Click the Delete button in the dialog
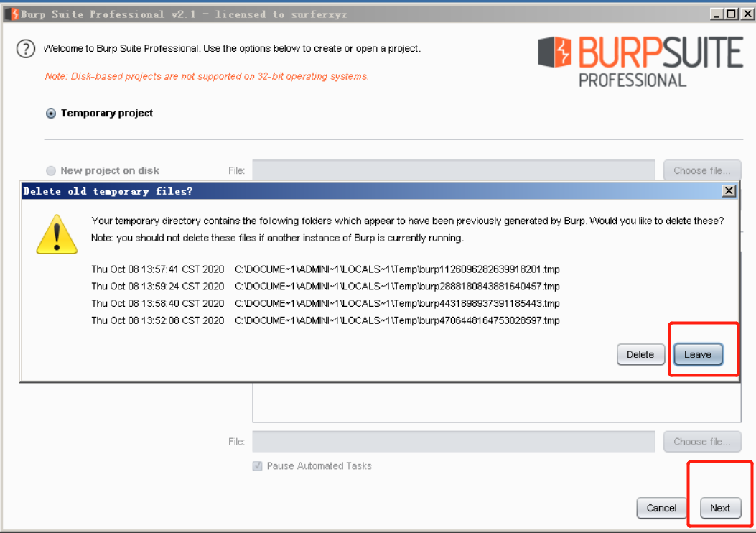Viewport: 756px width, 533px height. [x=640, y=355]
